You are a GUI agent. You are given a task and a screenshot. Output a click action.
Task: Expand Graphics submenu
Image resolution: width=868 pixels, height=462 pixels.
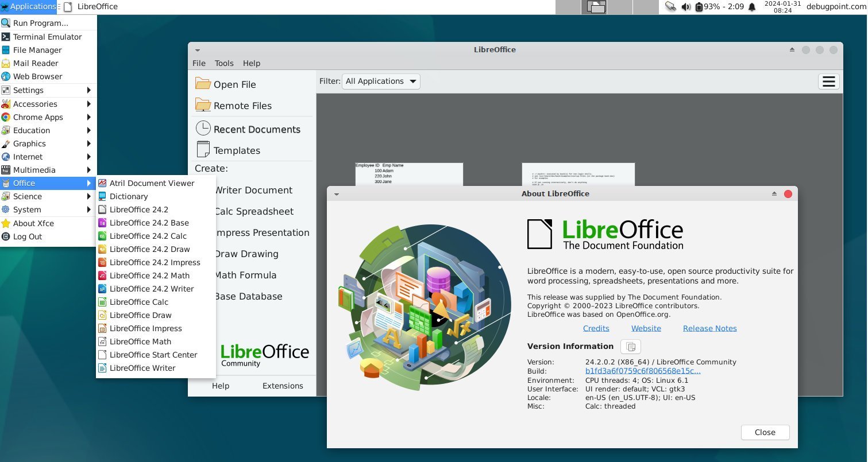click(48, 143)
